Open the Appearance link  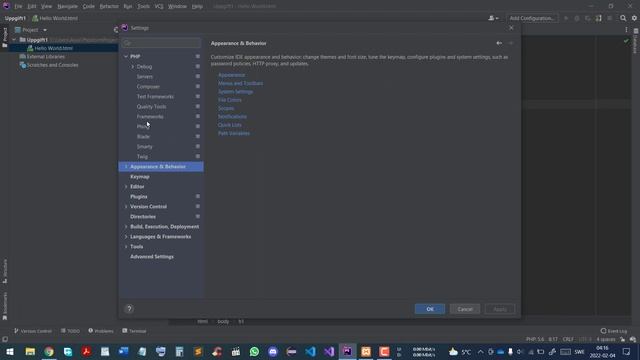tap(231, 75)
